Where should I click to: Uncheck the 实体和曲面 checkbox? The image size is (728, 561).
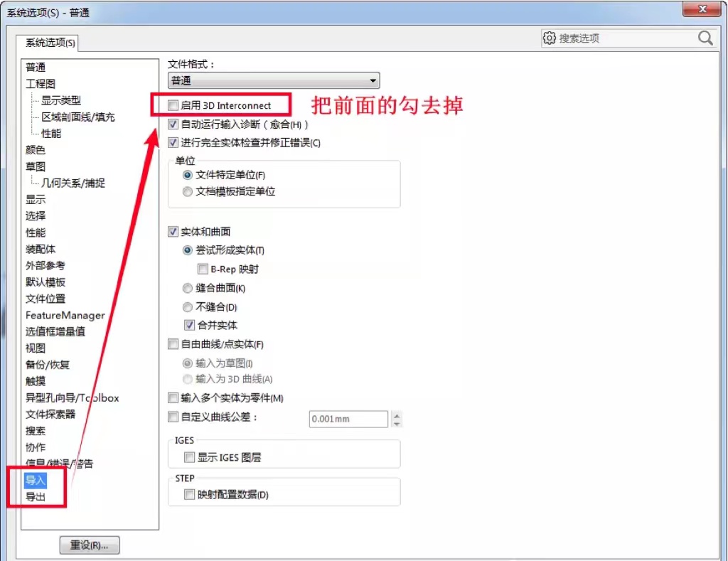(x=173, y=231)
